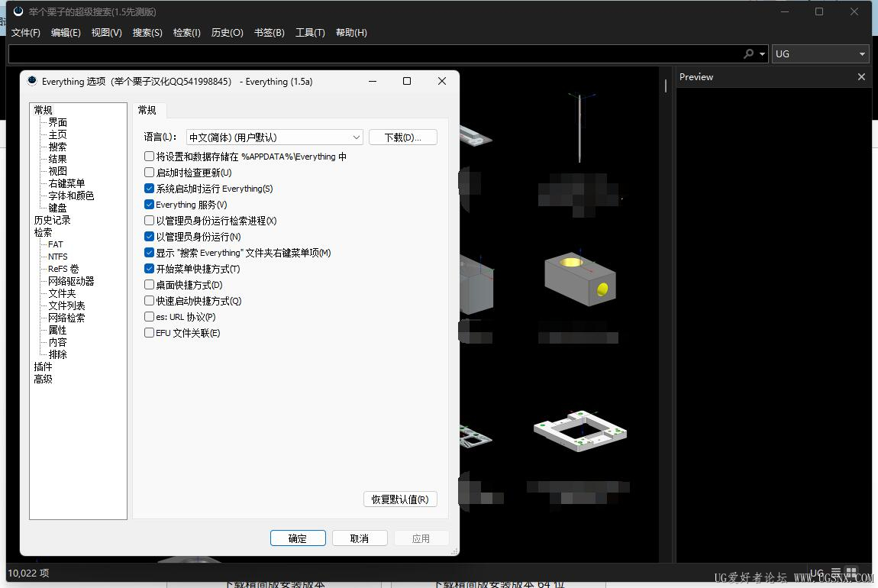This screenshot has height=588, width=878.
Task: Uncheck 系统启动时运行 Everything
Action: [149, 189]
